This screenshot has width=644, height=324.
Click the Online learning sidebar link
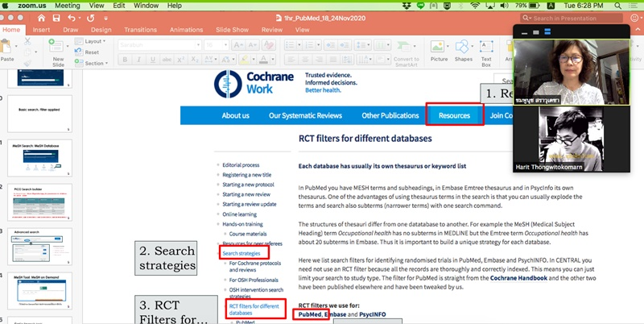click(239, 214)
